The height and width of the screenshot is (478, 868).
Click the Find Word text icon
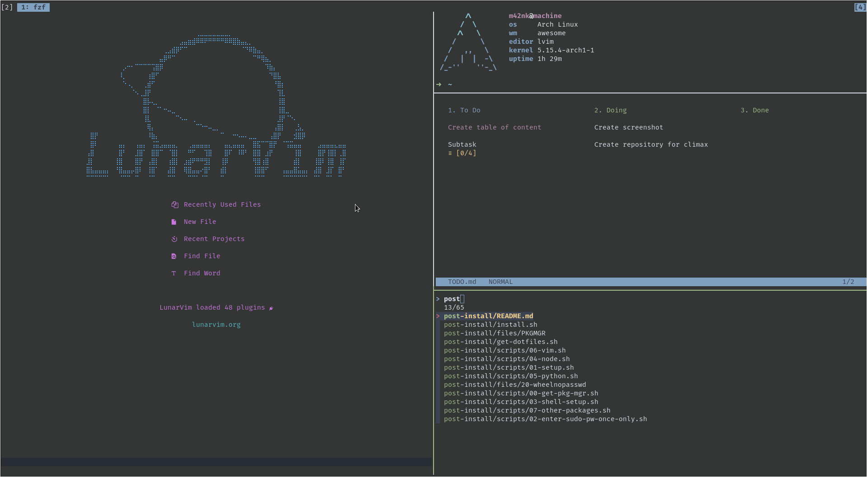(x=174, y=274)
